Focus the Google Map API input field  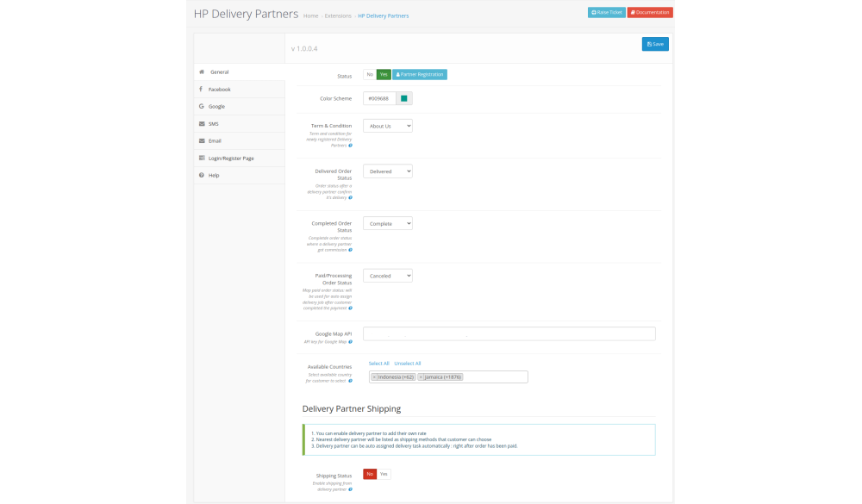tap(509, 334)
